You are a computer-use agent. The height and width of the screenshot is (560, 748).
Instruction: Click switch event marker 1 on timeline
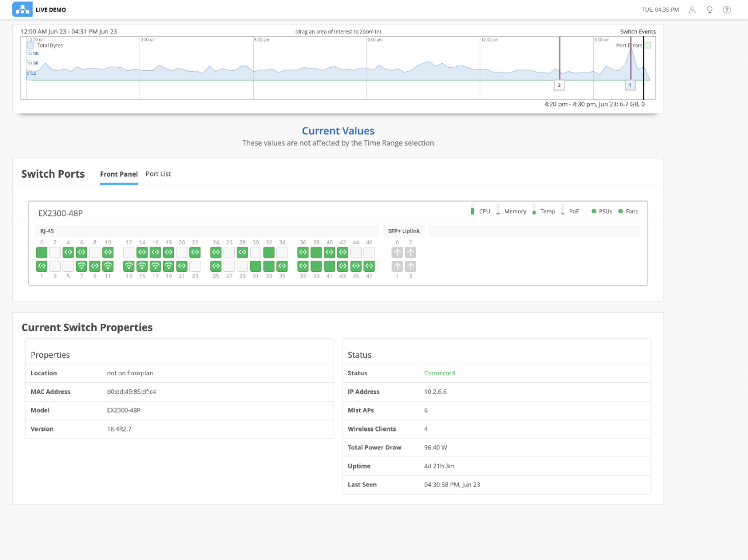point(630,85)
